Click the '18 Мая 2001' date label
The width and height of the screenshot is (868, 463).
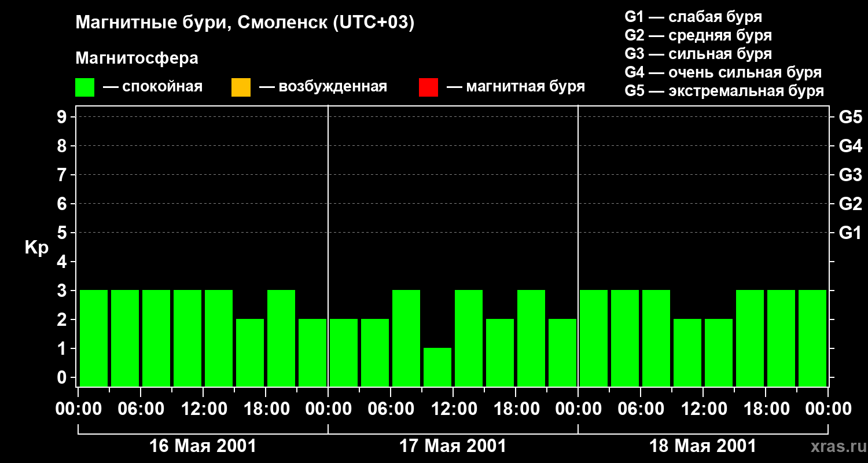coord(703,446)
